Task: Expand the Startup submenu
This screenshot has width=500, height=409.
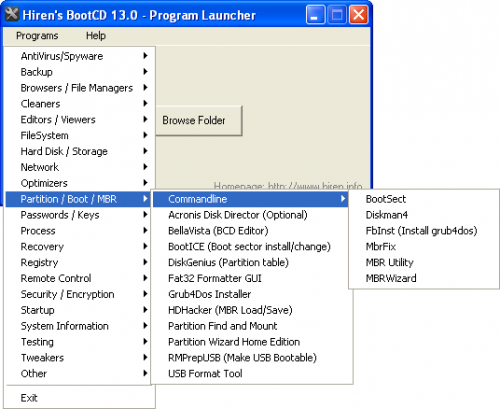Action: tap(78, 310)
